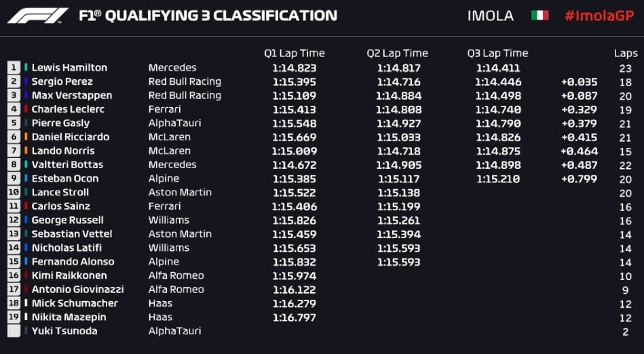Viewport: 644px width, 354px height.
Task: Click Hamilton's Q3 time 1:14.411
Action: 498,68
